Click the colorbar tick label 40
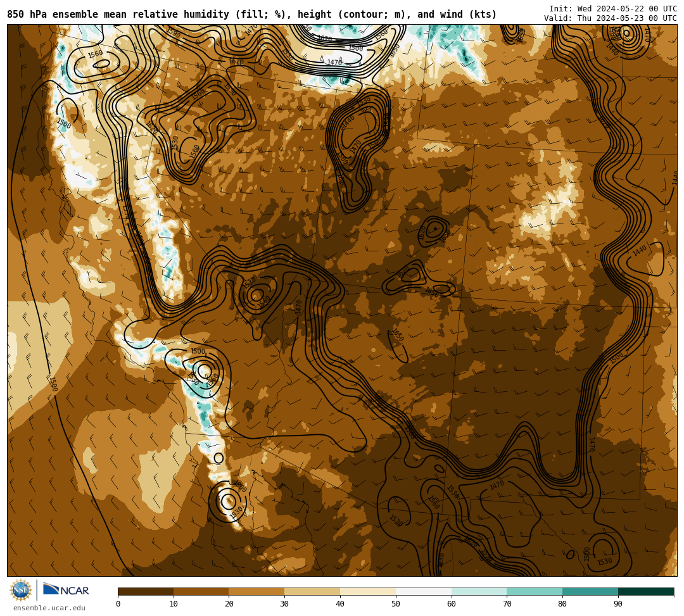 [340, 604]
